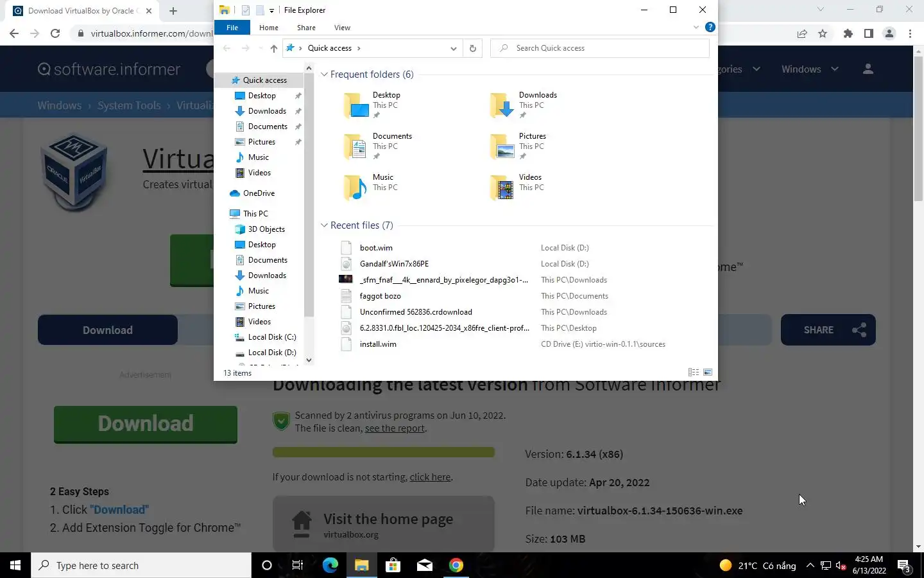
Task: Click Visit the home page button
Action: tap(384, 524)
